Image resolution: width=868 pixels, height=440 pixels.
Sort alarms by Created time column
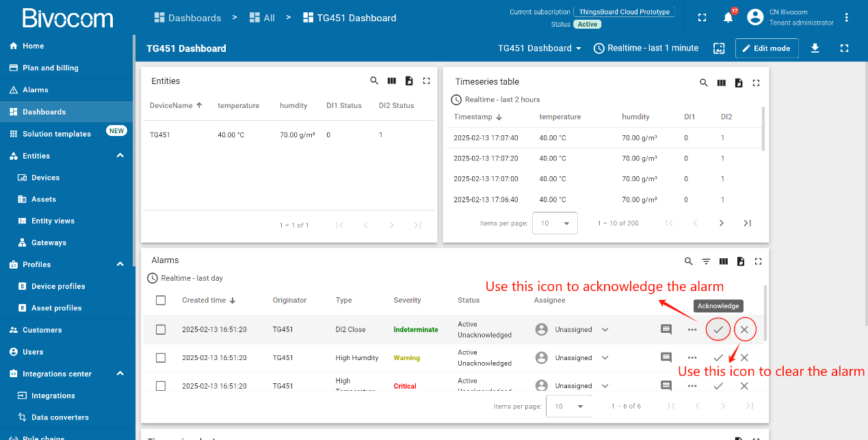coord(204,300)
